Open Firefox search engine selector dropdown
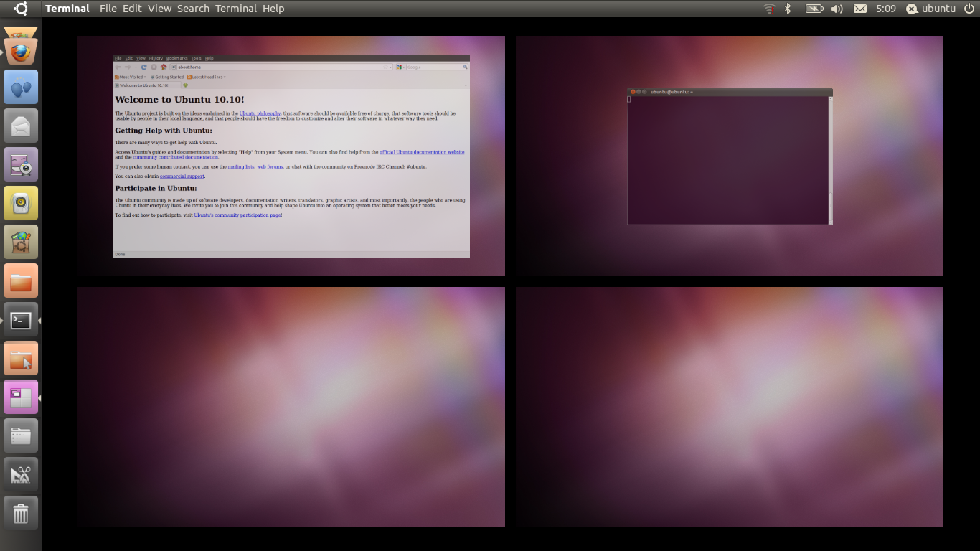This screenshot has width=980, height=551. coord(400,67)
